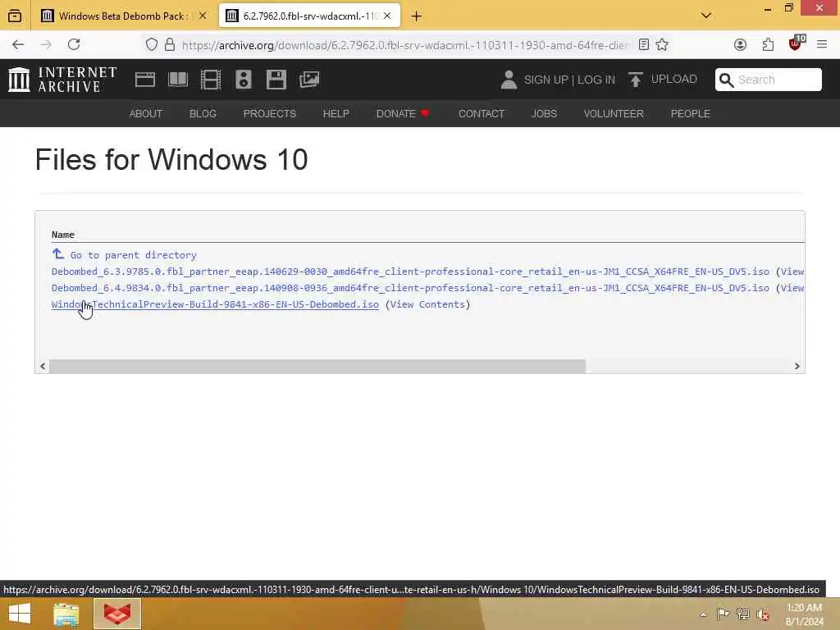
Task: Open the JOBS menu item
Action: click(544, 113)
